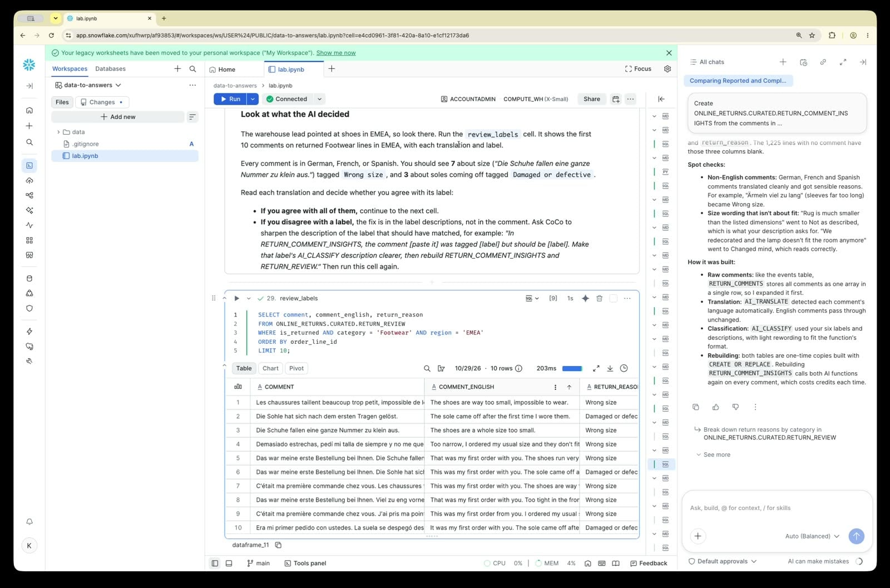The width and height of the screenshot is (890, 588).
Task: Run the review_labels cell play icon
Action: [x=236, y=298]
